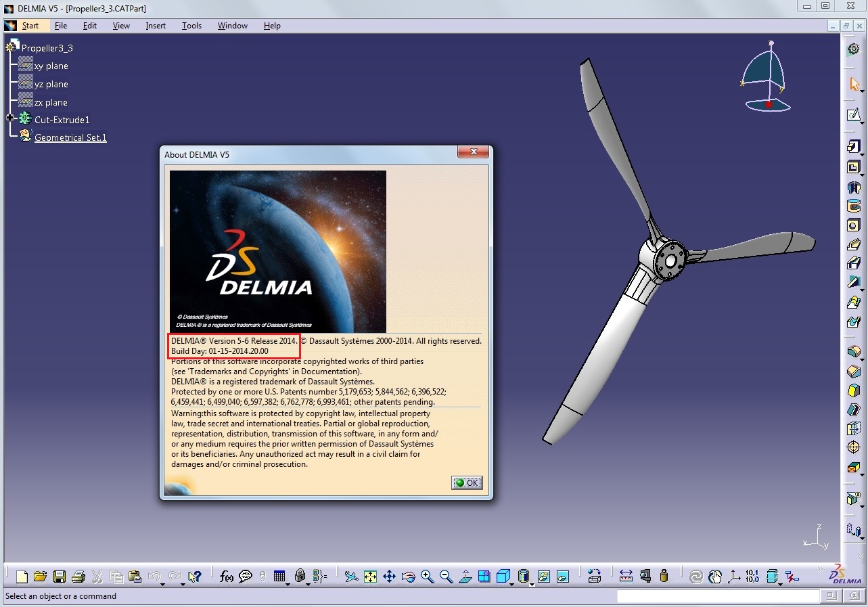The width and height of the screenshot is (868, 607).
Task: Select the Groove tool in right toolbar
Action: (853, 206)
